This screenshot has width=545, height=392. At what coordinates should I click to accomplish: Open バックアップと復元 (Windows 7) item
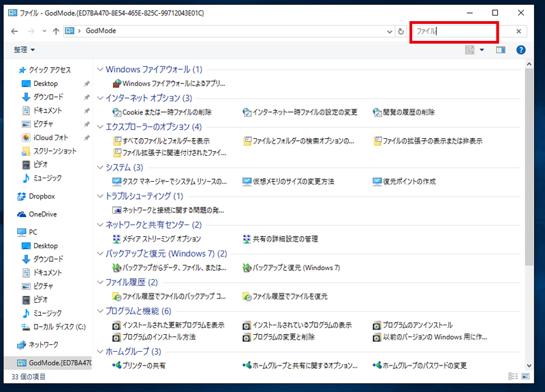pyautogui.click(x=292, y=268)
